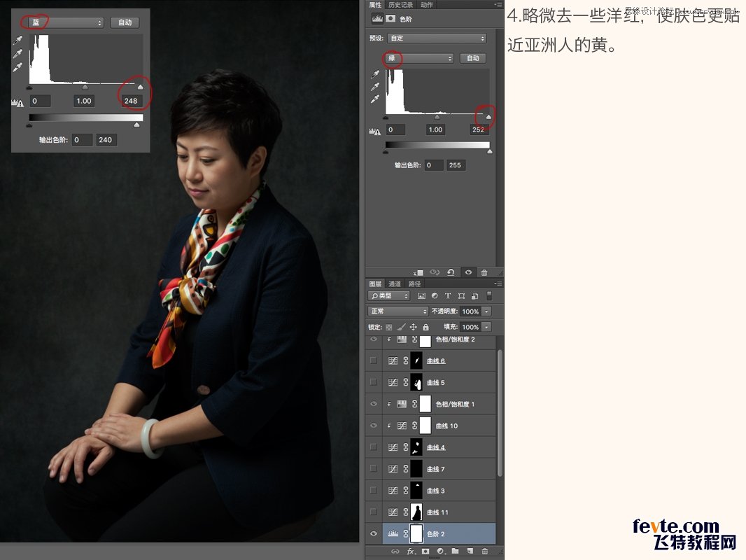Hide the 色相/饱和度 1 layer

point(374,404)
